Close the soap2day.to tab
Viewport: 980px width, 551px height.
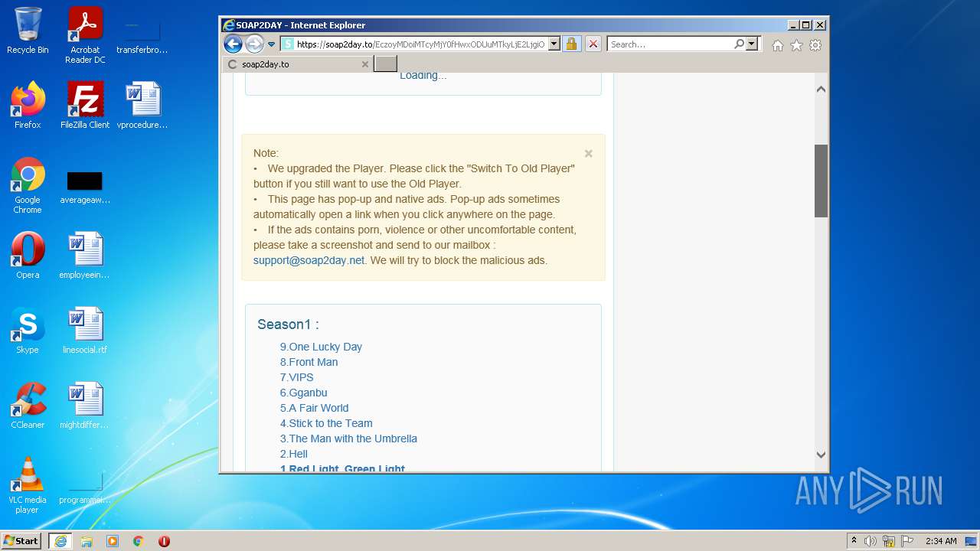[x=365, y=64]
